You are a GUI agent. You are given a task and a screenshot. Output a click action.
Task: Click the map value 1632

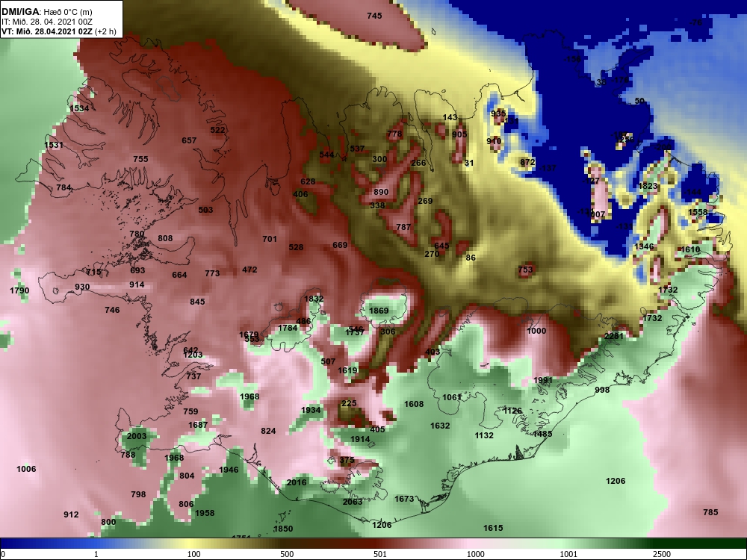coord(440,426)
